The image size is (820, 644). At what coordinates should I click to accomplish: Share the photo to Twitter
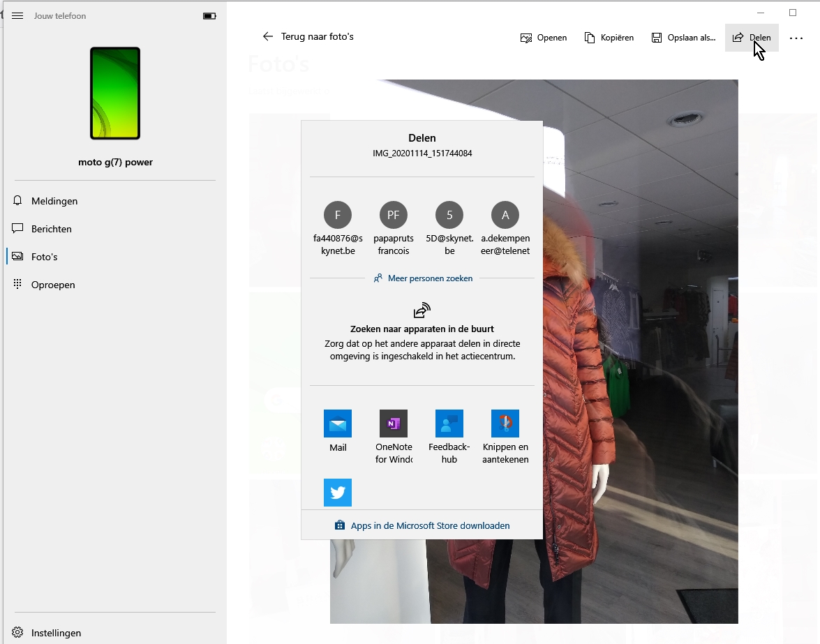click(338, 493)
